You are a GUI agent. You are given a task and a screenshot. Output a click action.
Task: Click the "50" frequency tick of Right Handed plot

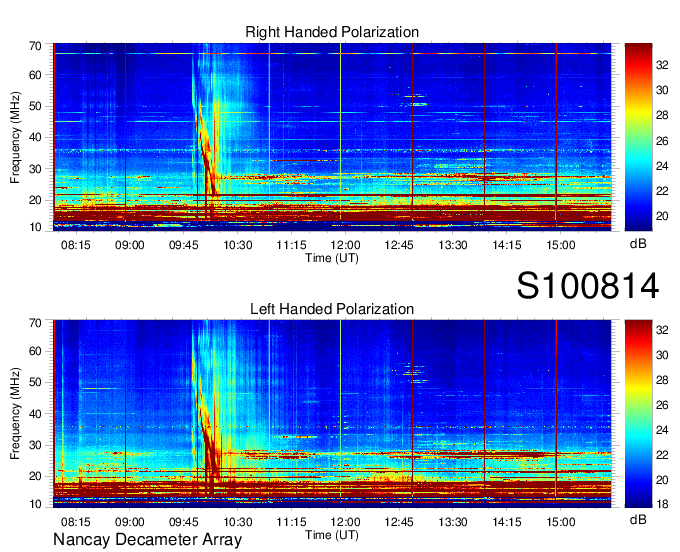click(35, 106)
